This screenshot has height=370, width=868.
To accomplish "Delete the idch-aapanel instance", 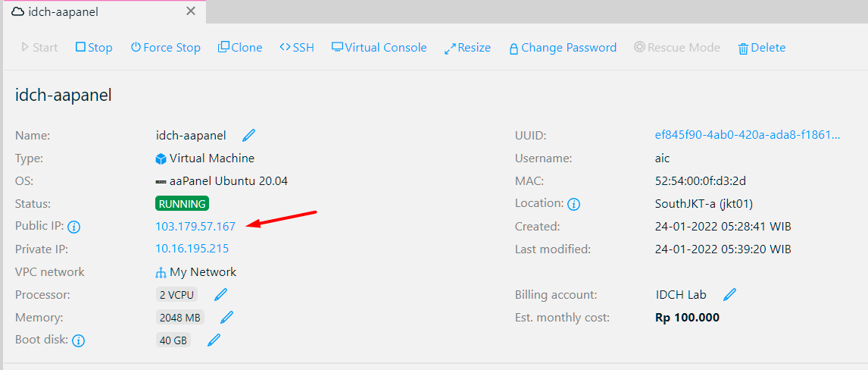I will (761, 47).
